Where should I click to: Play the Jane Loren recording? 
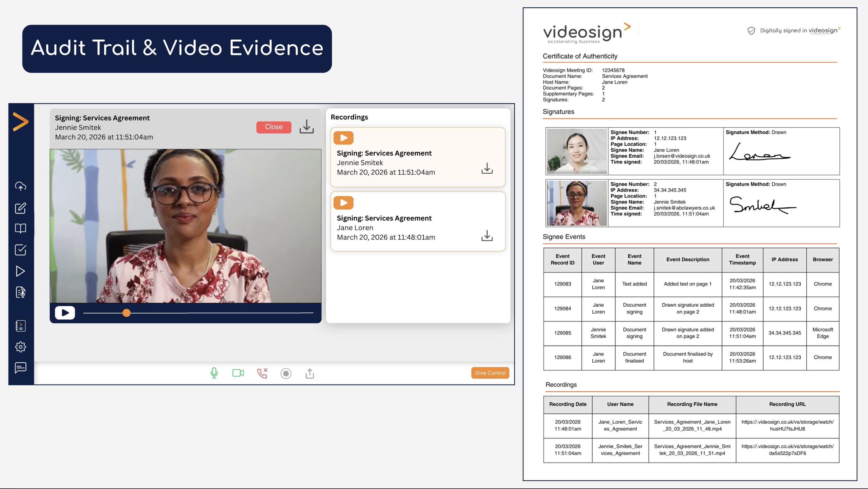[343, 203]
